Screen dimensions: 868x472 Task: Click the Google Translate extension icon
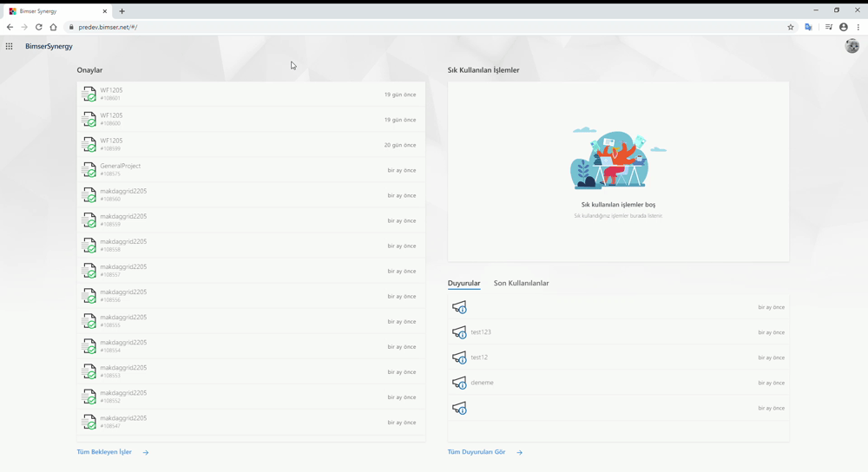(x=808, y=27)
